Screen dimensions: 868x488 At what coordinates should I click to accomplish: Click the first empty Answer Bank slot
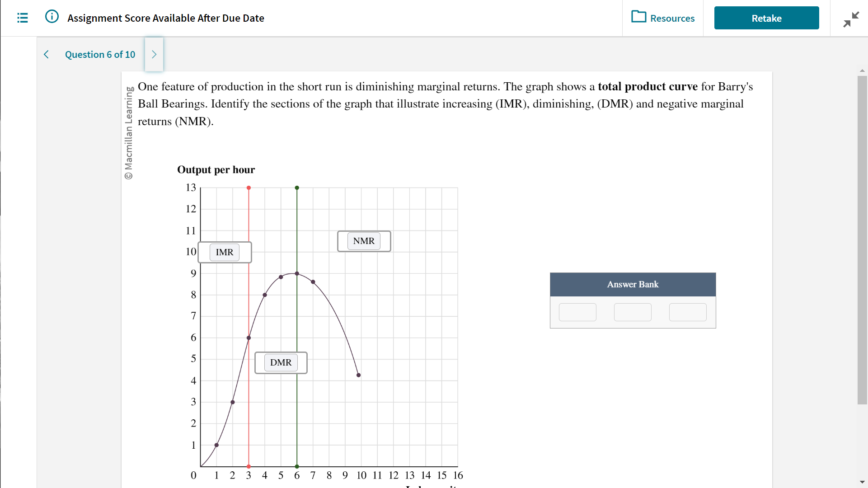coord(577,312)
